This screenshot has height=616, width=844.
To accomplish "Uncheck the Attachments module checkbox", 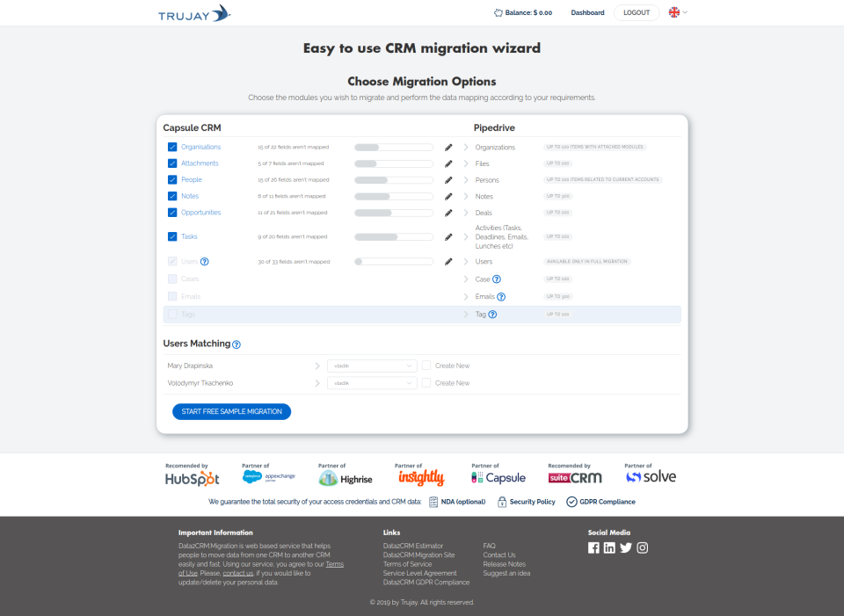I will (x=172, y=163).
